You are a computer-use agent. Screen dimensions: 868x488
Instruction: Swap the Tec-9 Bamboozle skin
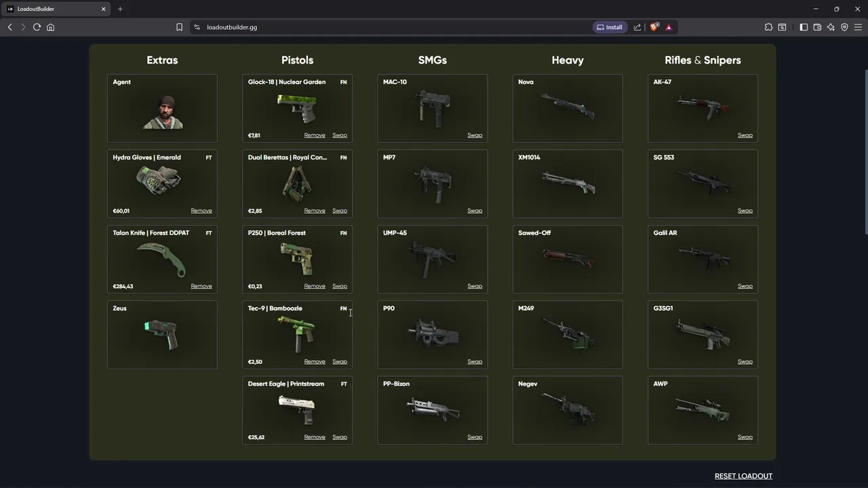point(340,361)
